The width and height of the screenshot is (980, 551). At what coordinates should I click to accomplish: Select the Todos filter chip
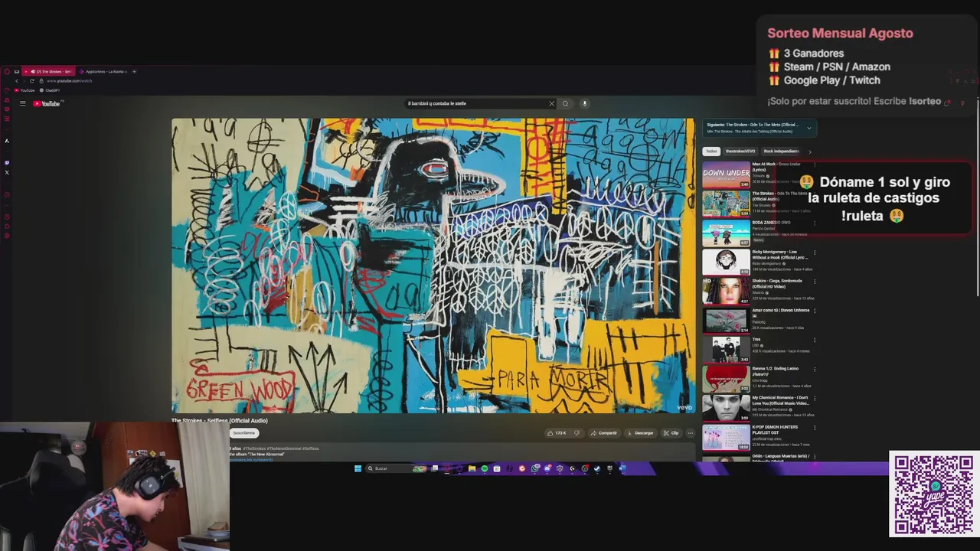711,152
